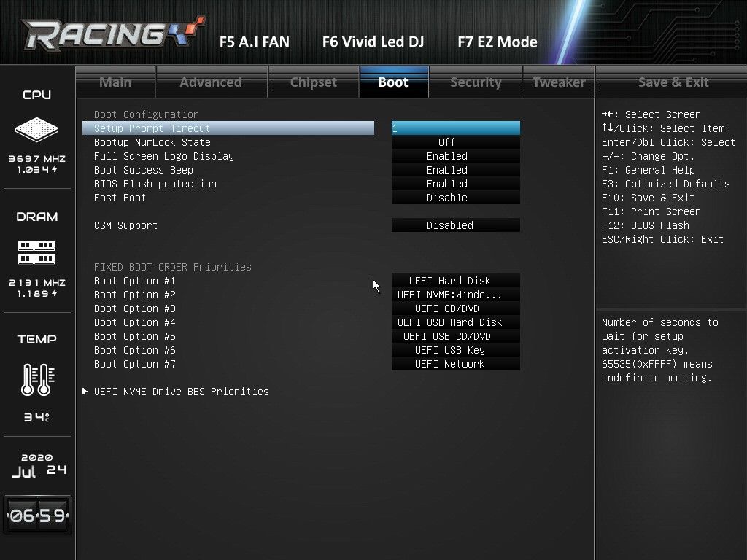This screenshot has width=747, height=560.
Task: Click the F12: BIOS Flash help line
Action: click(645, 225)
